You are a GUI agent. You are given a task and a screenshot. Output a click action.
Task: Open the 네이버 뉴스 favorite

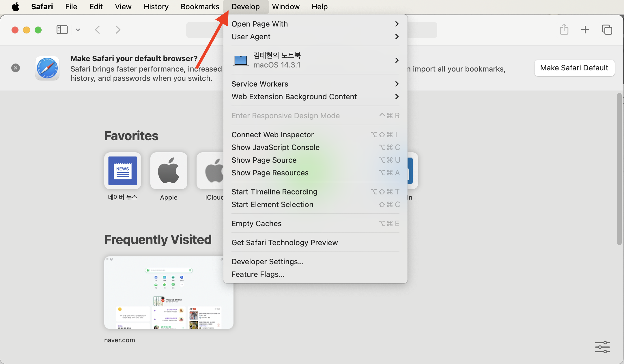(x=123, y=171)
